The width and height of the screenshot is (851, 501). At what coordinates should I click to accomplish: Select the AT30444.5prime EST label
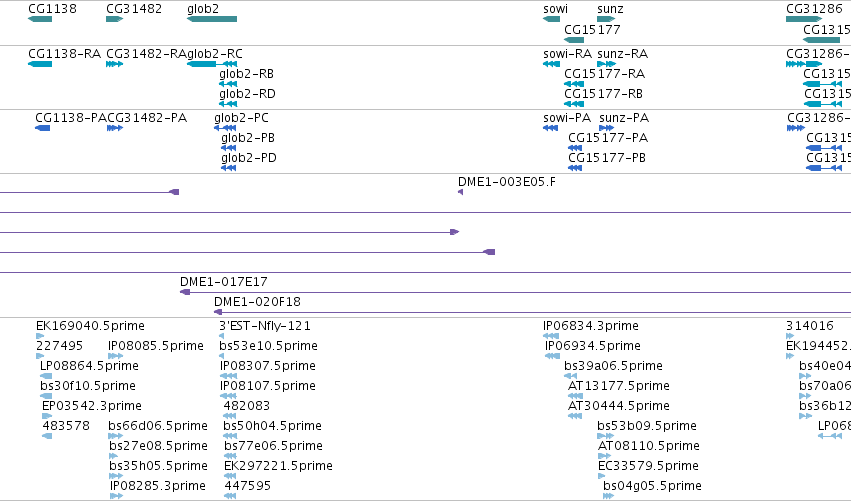click(619, 406)
